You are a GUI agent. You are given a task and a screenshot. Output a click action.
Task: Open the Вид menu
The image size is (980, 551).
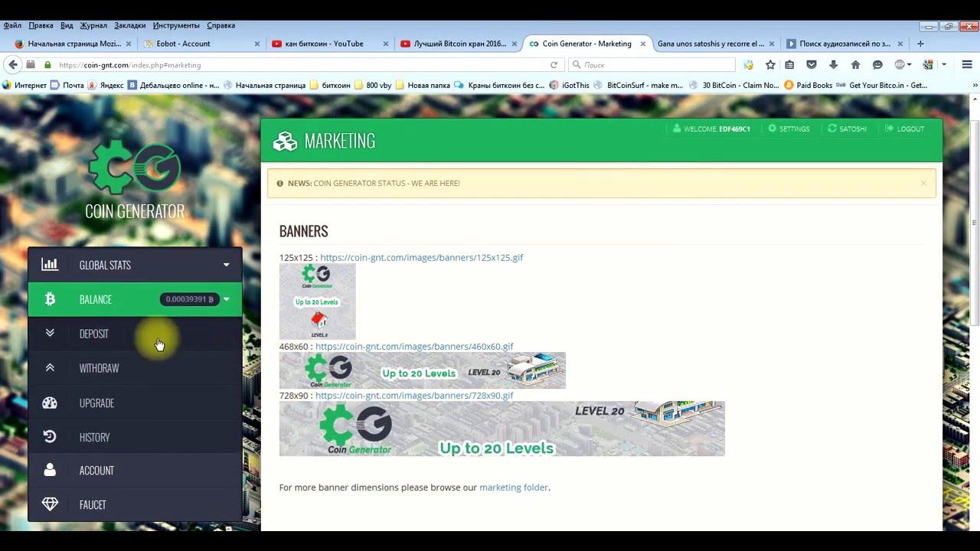click(x=67, y=25)
